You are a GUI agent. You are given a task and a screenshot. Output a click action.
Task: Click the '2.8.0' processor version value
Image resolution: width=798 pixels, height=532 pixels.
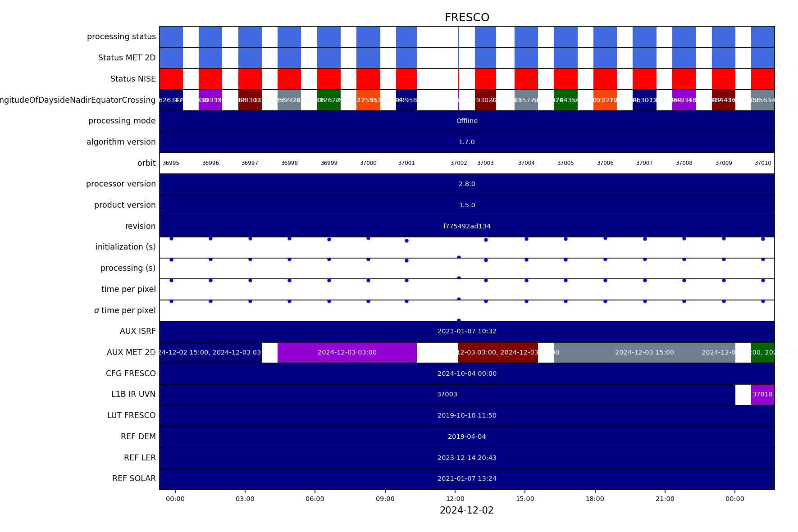click(x=467, y=184)
